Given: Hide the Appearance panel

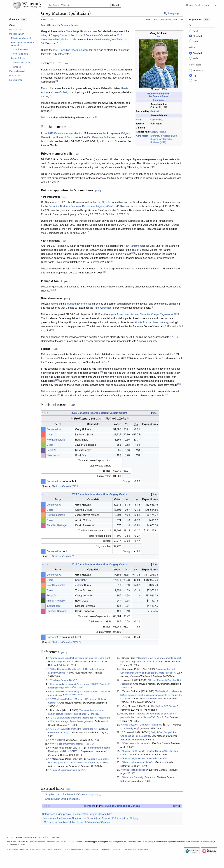Looking at the screenshot, I should point(206,19).
